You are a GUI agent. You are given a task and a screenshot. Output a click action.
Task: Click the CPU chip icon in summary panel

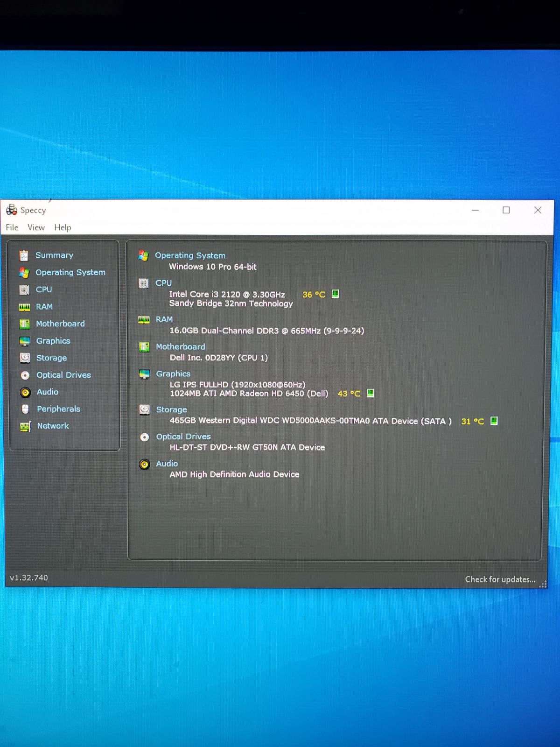coord(144,283)
